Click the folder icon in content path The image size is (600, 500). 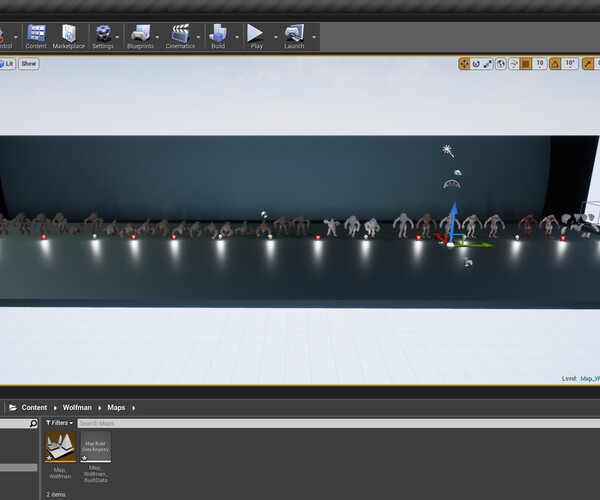[13, 407]
